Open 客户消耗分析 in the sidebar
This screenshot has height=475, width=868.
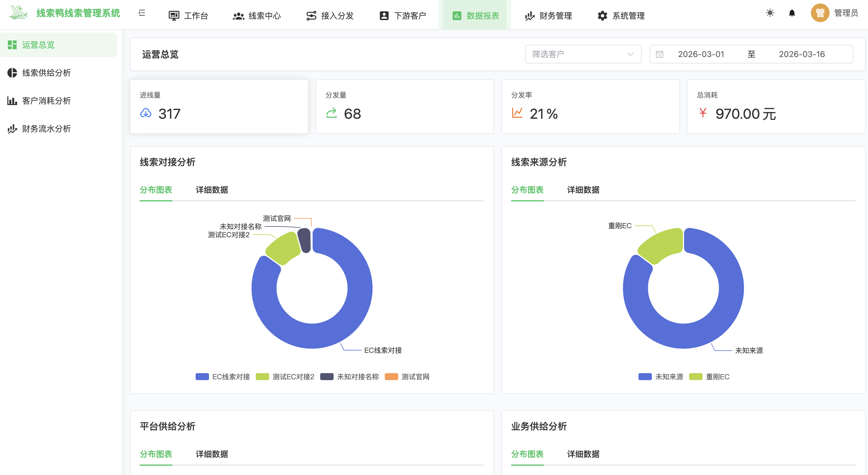point(46,101)
